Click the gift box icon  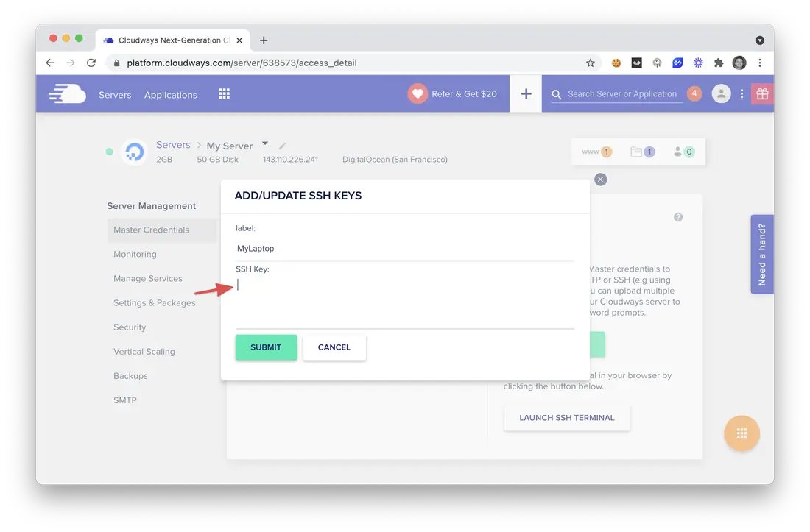pos(762,94)
